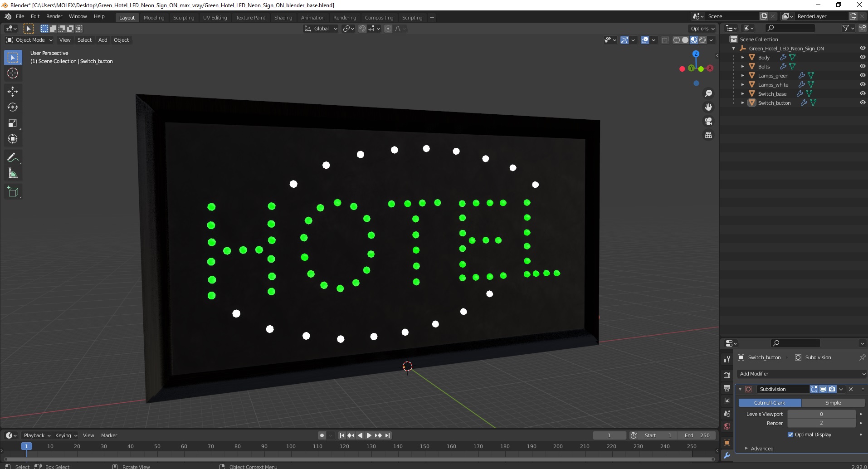868x469 pixels.
Task: Open the View Layer properties tab
Action: 727,401
